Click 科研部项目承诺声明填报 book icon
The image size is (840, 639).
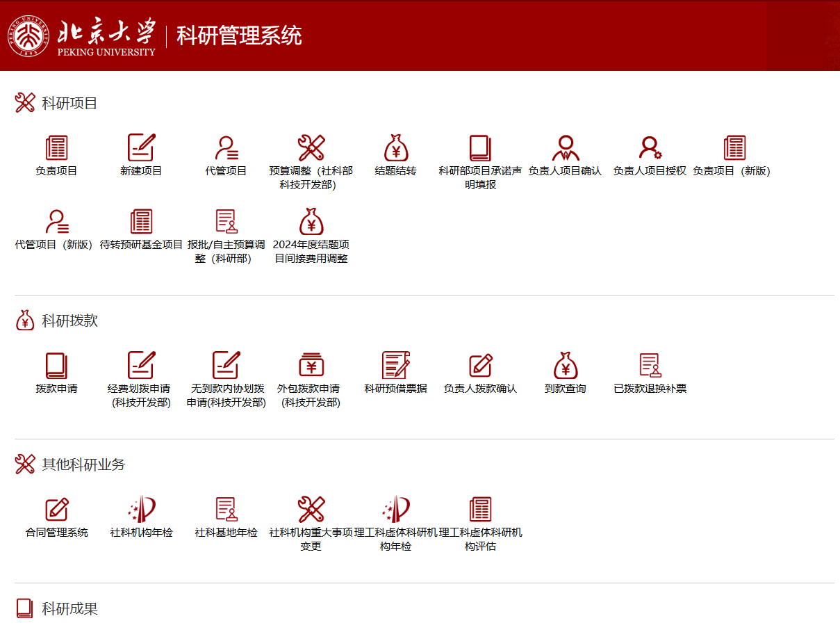click(x=480, y=148)
